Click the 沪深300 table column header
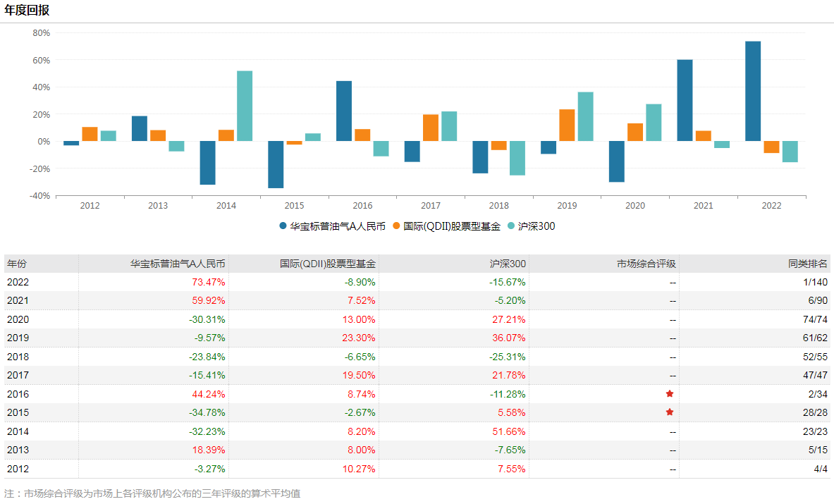The width and height of the screenshot is (834, 504). point(508,264)
